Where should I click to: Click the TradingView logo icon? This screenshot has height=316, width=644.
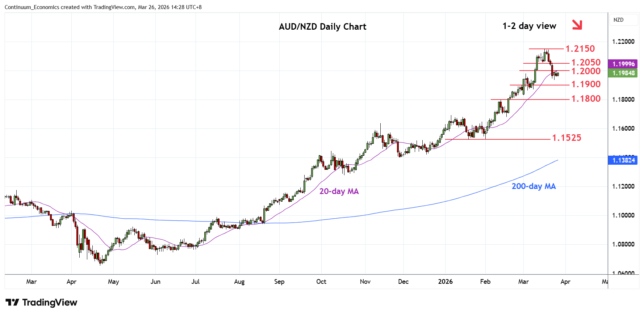tap(12, 302)
